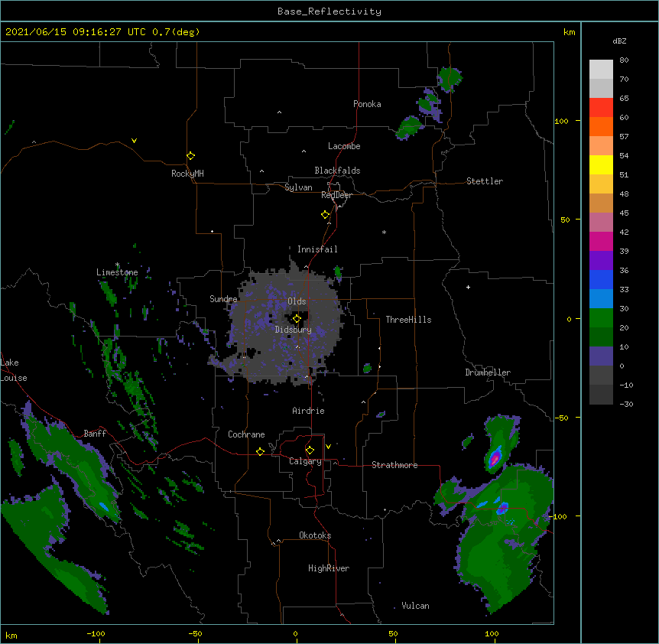Click the Okotoks town label
Image resolution: width=659 pixels, height=644 pixels.
pyautogui.click(x=315, y=535)
